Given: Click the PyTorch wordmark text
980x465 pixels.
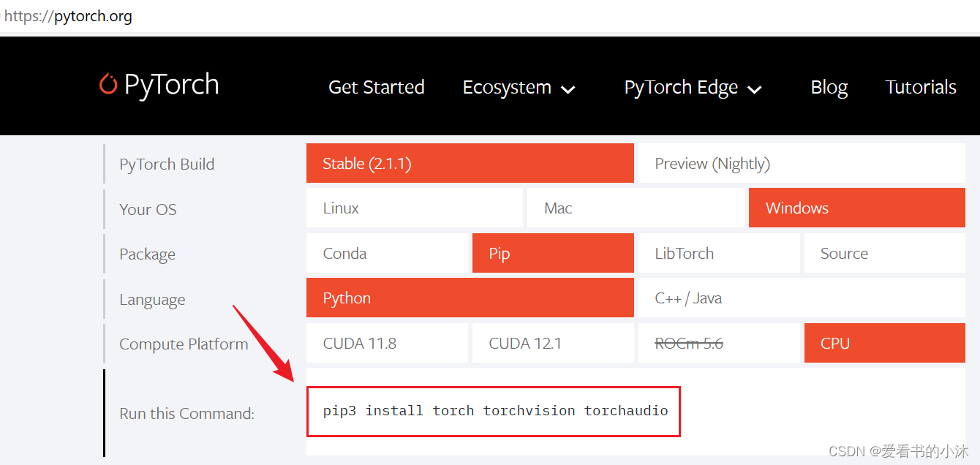Looking at the screenshot, I should (x=172, y=85).
